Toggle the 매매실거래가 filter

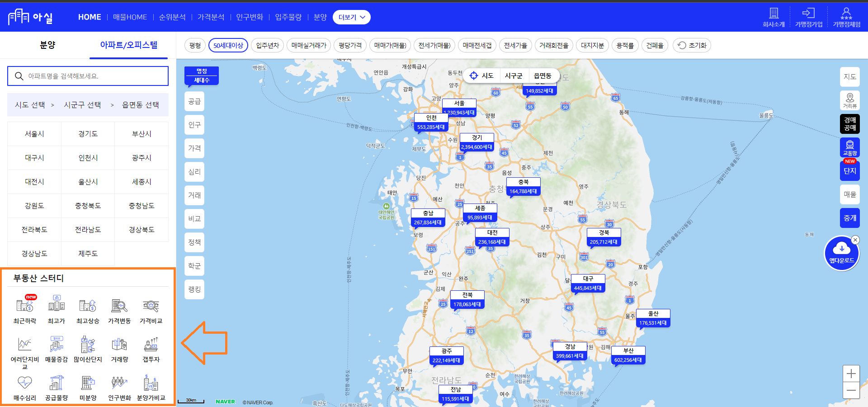(x=309, y=45)
